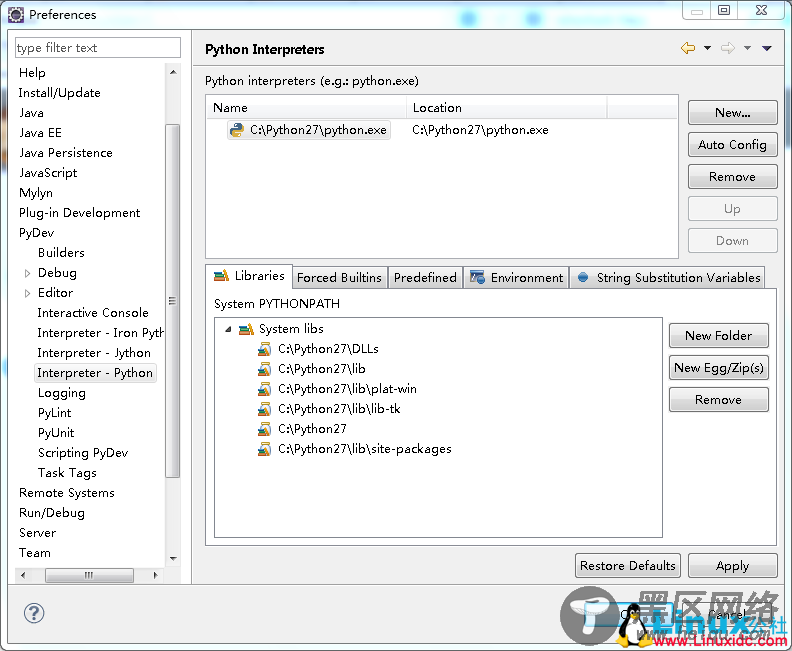Click the type filter text field

pos(97,47)
